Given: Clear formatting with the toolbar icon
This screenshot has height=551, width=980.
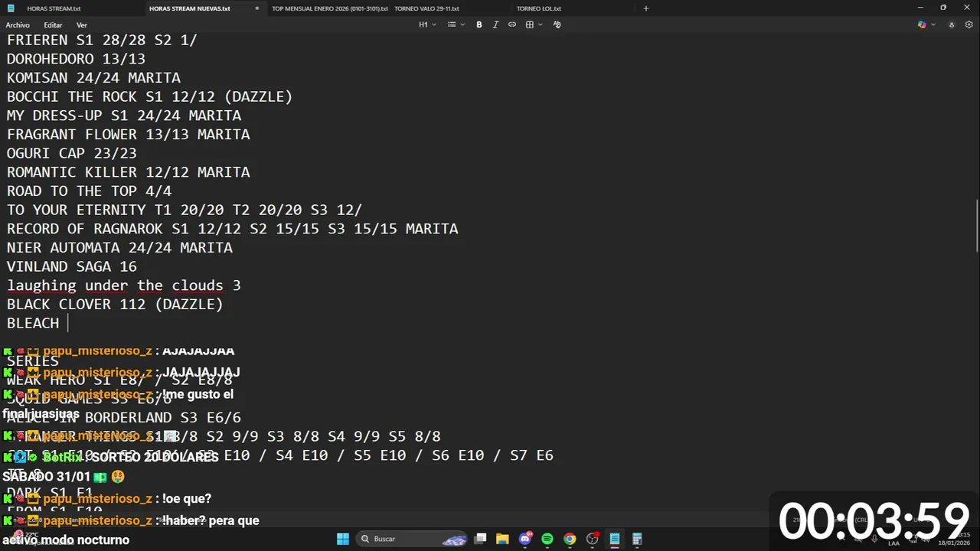Looking at the screenshot, I should [557, 24].
